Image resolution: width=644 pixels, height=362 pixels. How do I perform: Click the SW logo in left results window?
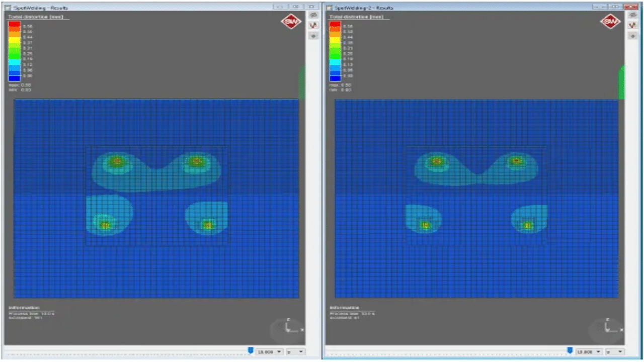291,22
